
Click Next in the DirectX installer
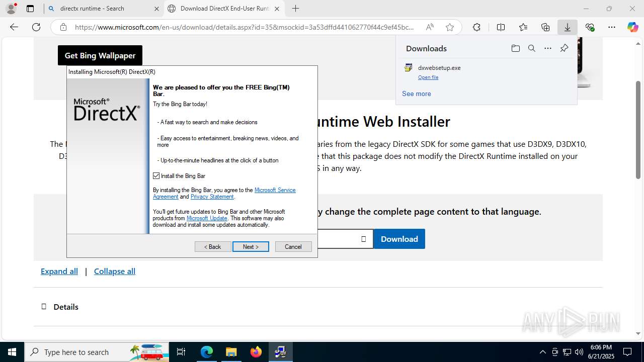tap(251, 247)
